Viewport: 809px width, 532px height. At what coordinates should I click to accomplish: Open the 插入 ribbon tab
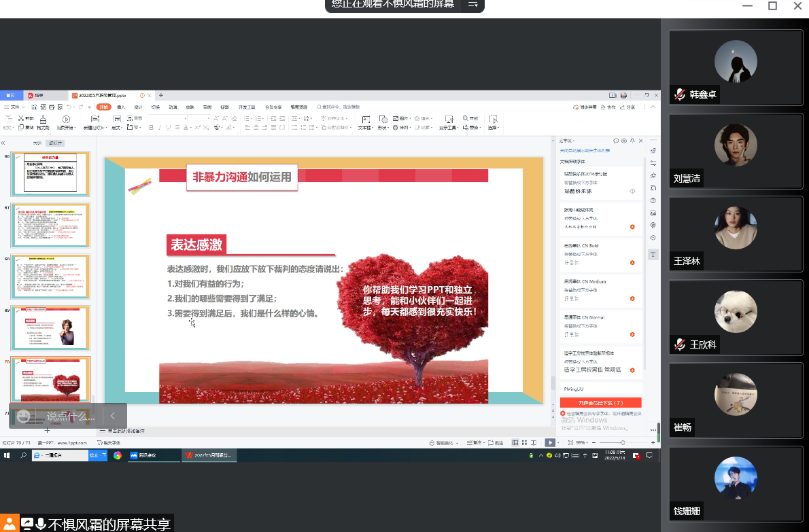coord(121,107)
